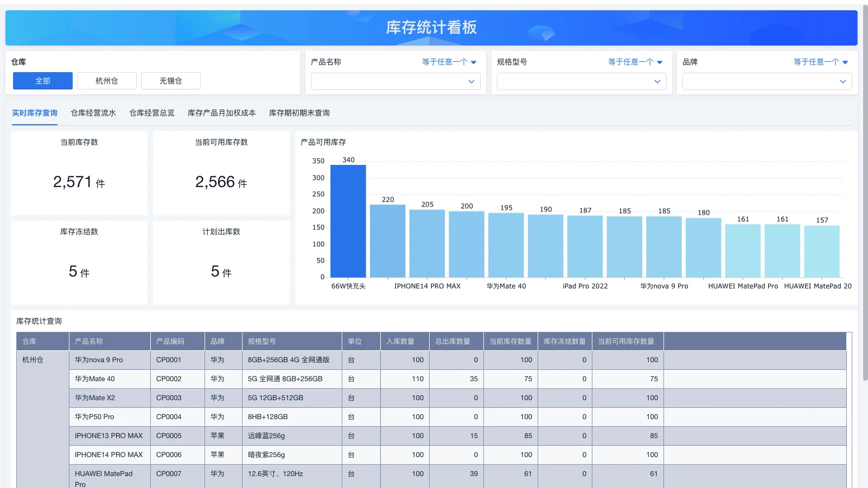Expand the 规格型号 selection list
This screenshot has width=868, height=488.
[x=582, y=81]
